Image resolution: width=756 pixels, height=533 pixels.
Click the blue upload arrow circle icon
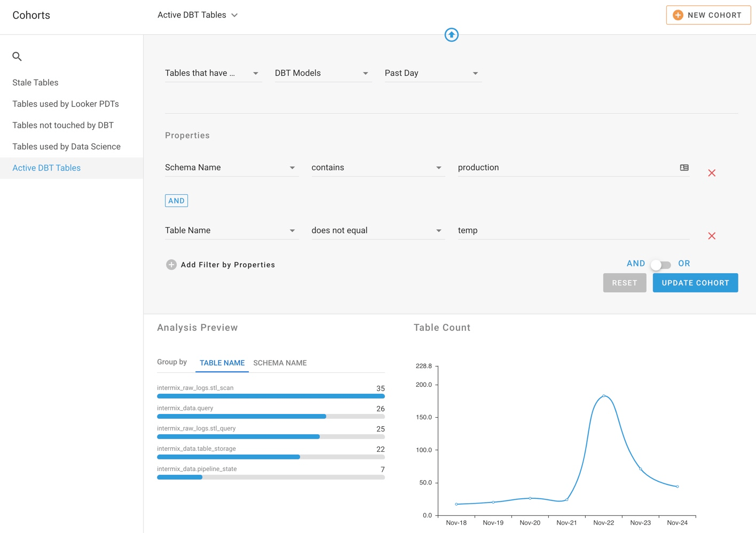[452, 35]
